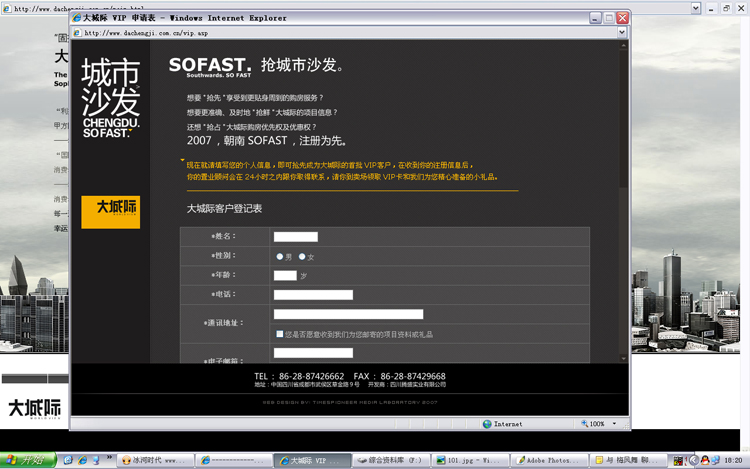750x469 pixels.
Task: Select the 女 (female) radio button
Action: 302,257
